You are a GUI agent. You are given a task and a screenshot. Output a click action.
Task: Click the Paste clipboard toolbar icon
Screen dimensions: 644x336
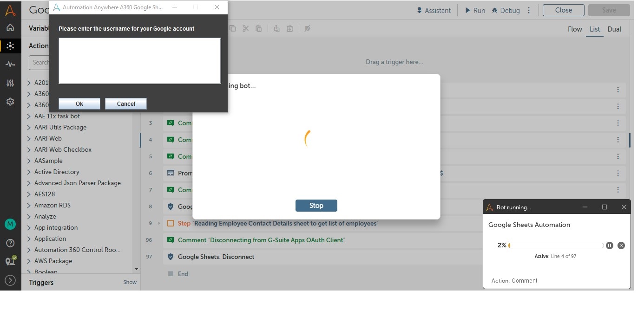click(x=259, y=29)
